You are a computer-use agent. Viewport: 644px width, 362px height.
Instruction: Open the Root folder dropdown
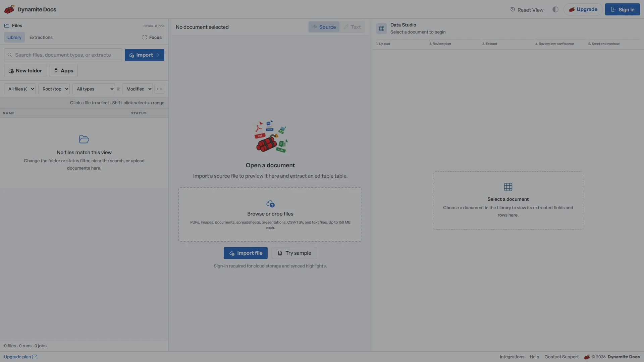[54, 89]
